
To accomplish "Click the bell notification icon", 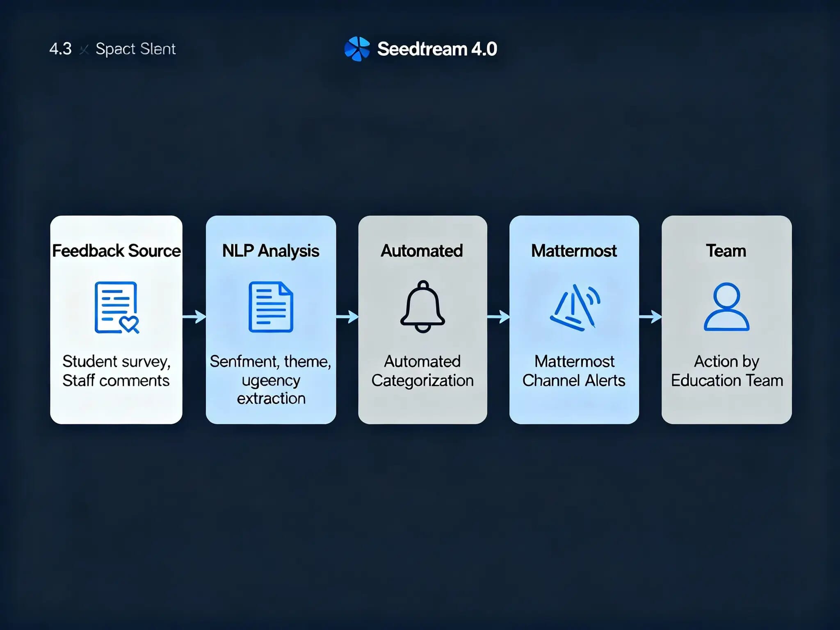I will 422,306.
